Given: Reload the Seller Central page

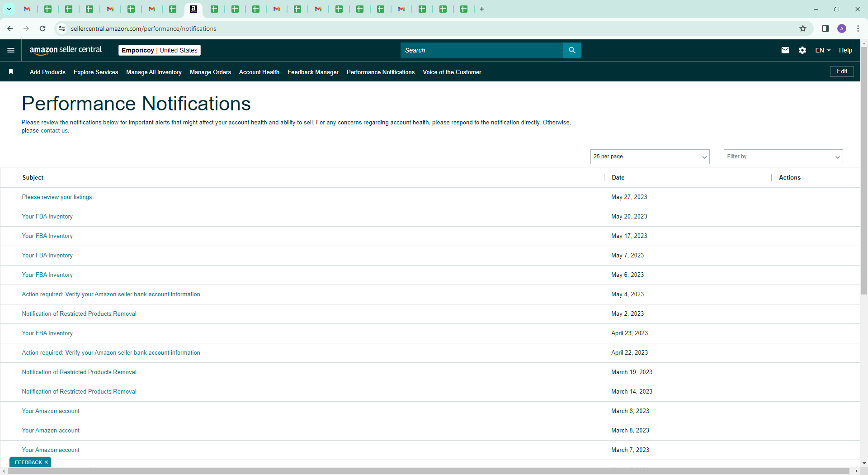Looking at the screenshot, I should point(42,28).
